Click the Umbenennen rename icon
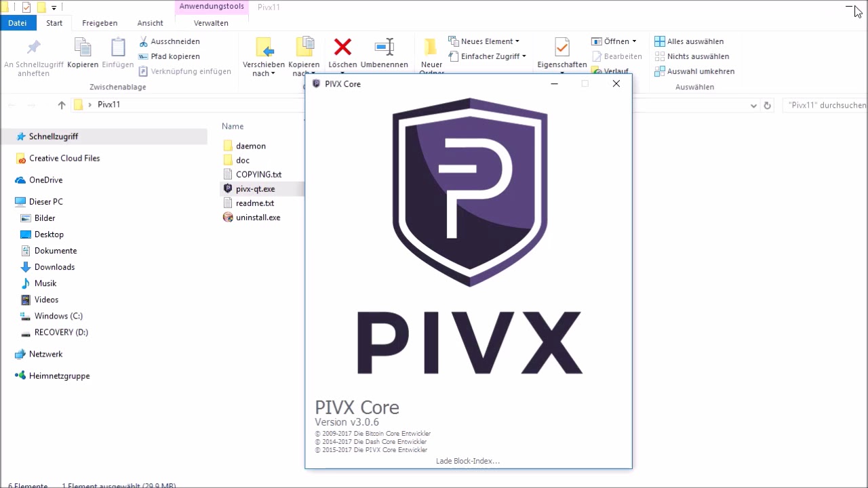868x488 pixels. [384, 47]
